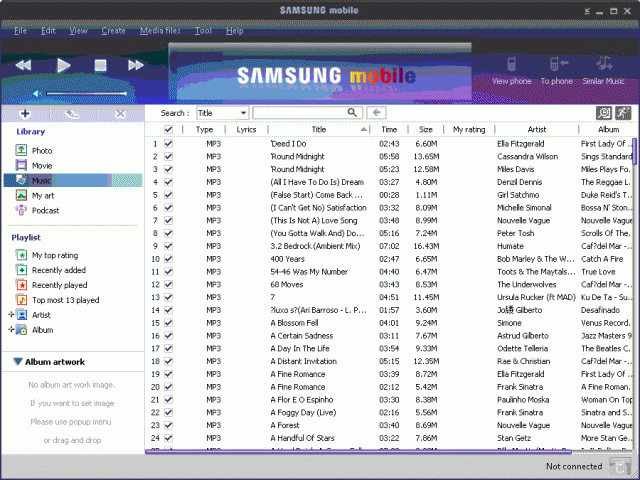
Task: Start playback with the play button
Action: click(x=63, y=65)
